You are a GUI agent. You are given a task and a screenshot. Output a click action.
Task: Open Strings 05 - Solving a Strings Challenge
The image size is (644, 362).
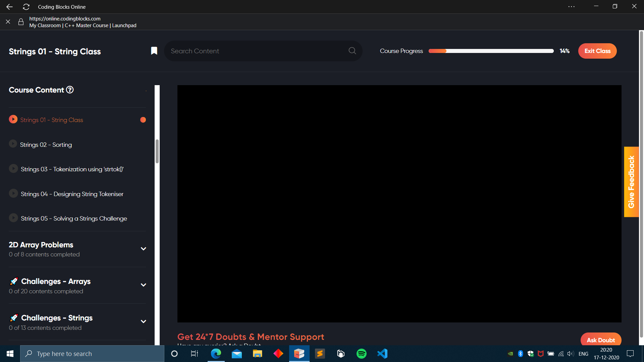coord(74,219)
